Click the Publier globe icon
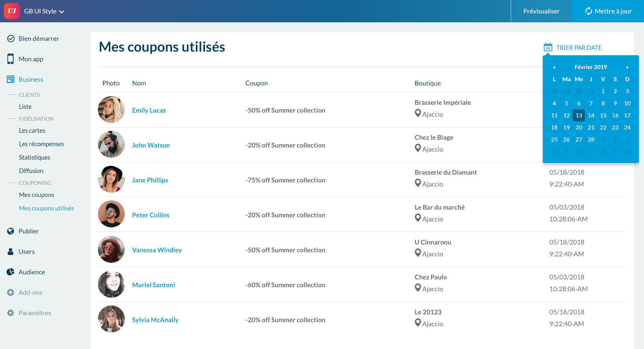The height and width of the screenshot is (349, 644). (x=10, y=231)
